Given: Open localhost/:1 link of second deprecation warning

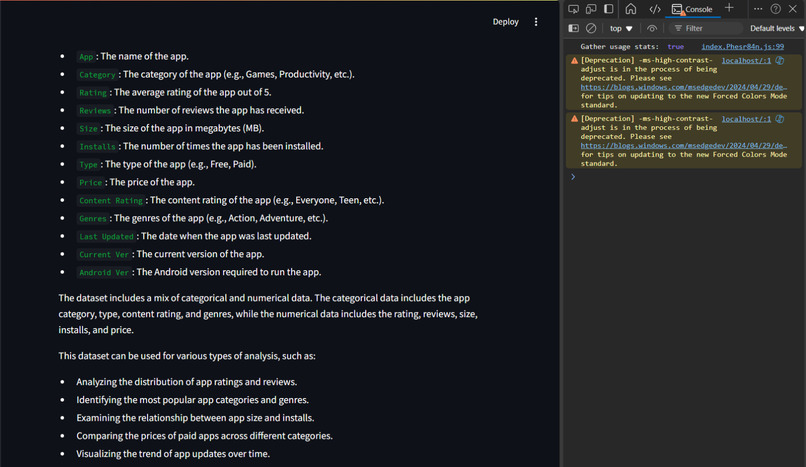Looking at the screenshot, I should (x=746, y=119).
